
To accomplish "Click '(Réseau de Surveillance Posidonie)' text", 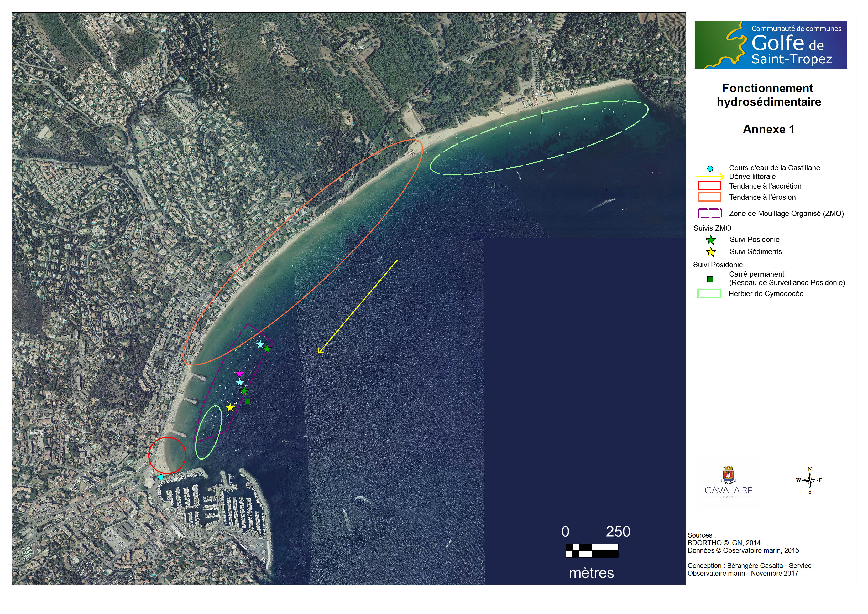I will (x=787, y=283).
